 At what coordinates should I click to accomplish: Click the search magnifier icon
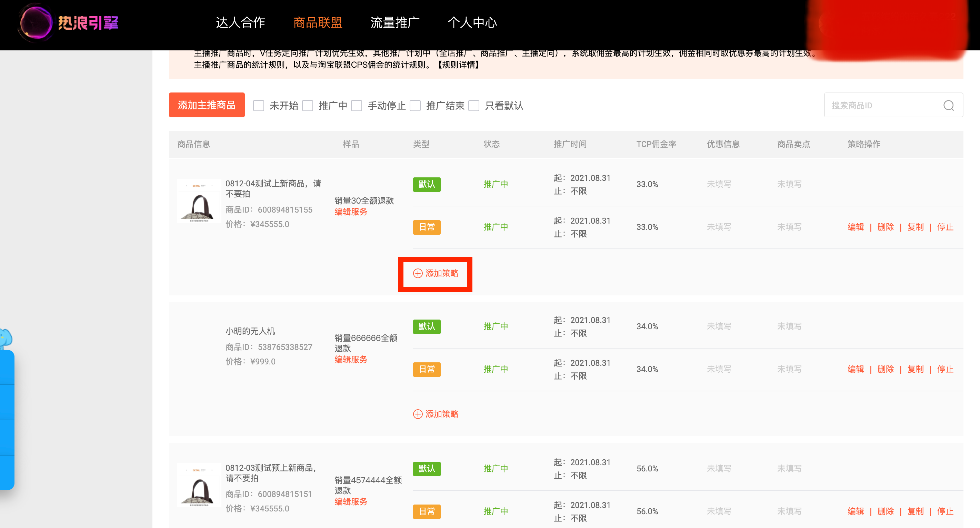948,106
